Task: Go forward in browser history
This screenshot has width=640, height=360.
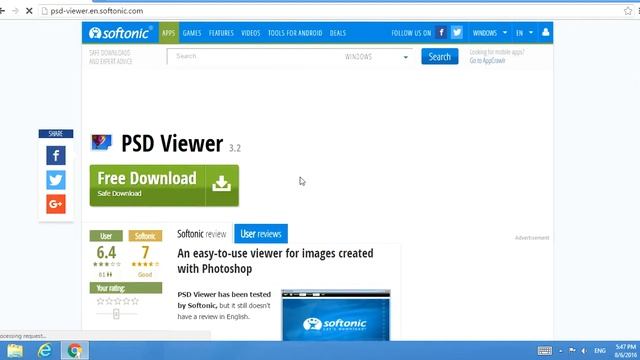Action: [x=16, y=11]
